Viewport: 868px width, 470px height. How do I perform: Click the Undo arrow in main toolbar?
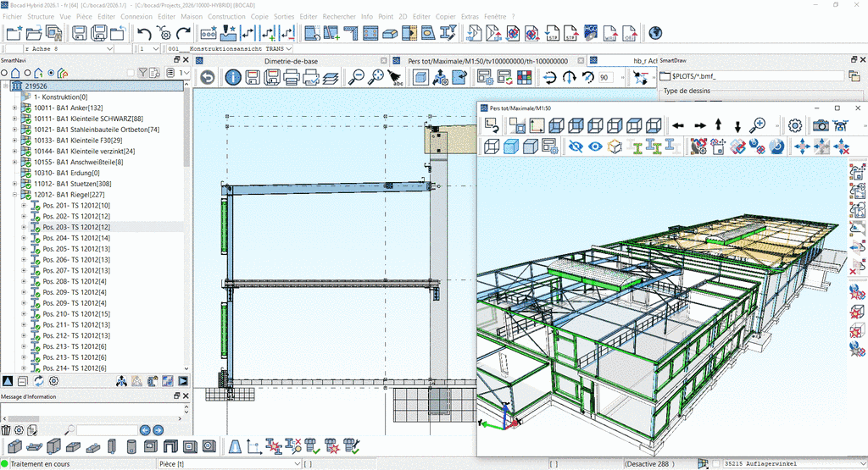(x=144, y=33)
